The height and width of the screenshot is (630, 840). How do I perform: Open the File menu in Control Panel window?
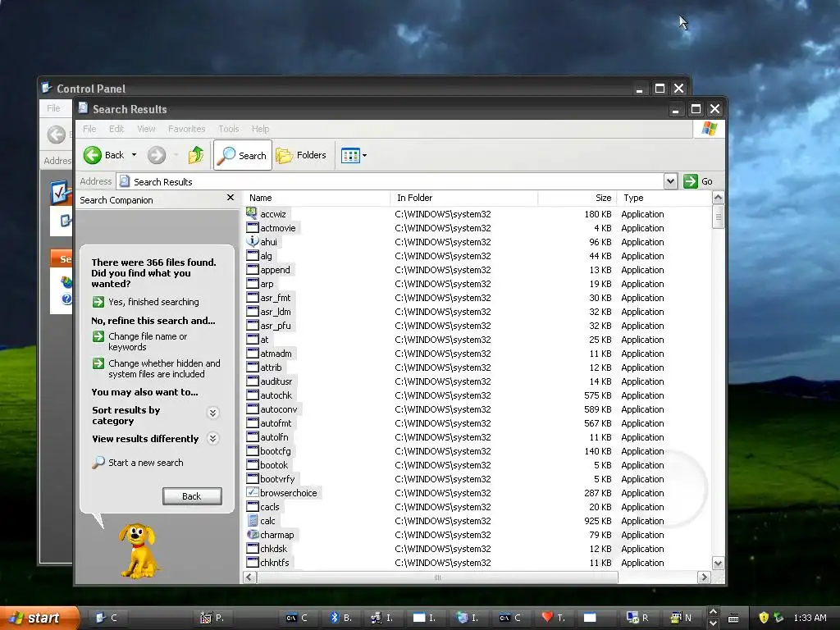pos(53,108)
